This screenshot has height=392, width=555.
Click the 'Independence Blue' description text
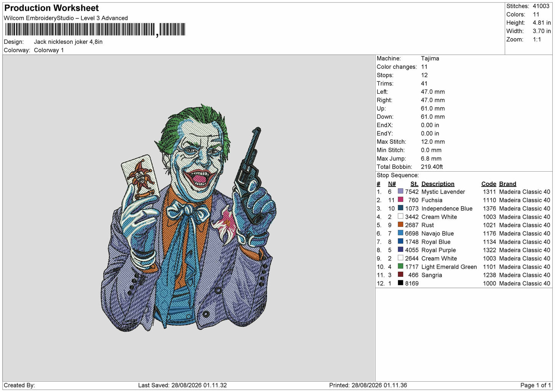click(x=447, y=208)
